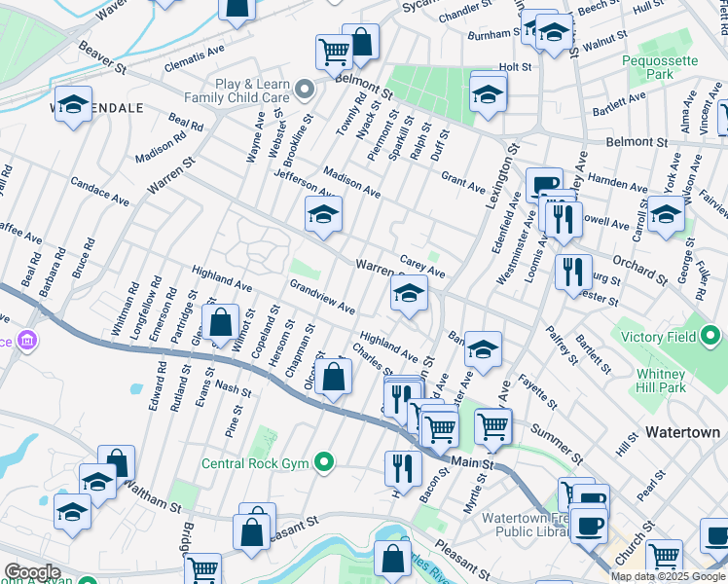Open the school marker beside Holt St
This screenshot has width=728, height=584.
click(489, 92)
